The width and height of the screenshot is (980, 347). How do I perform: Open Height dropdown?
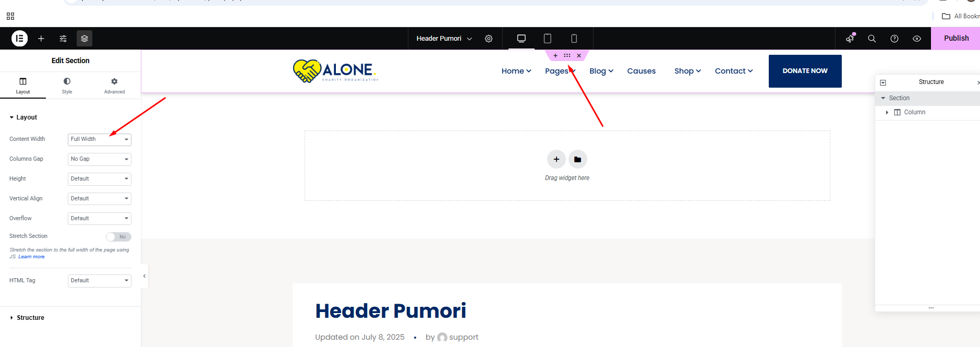pos(99,179)
